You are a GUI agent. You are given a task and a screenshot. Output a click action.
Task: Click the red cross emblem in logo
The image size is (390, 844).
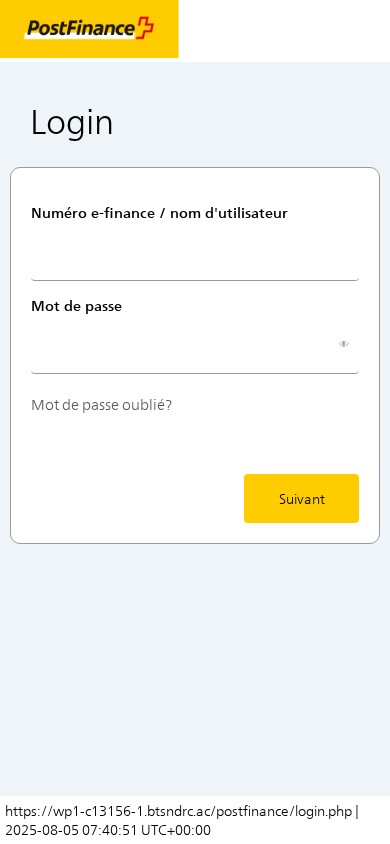click(x=145, y=27)
